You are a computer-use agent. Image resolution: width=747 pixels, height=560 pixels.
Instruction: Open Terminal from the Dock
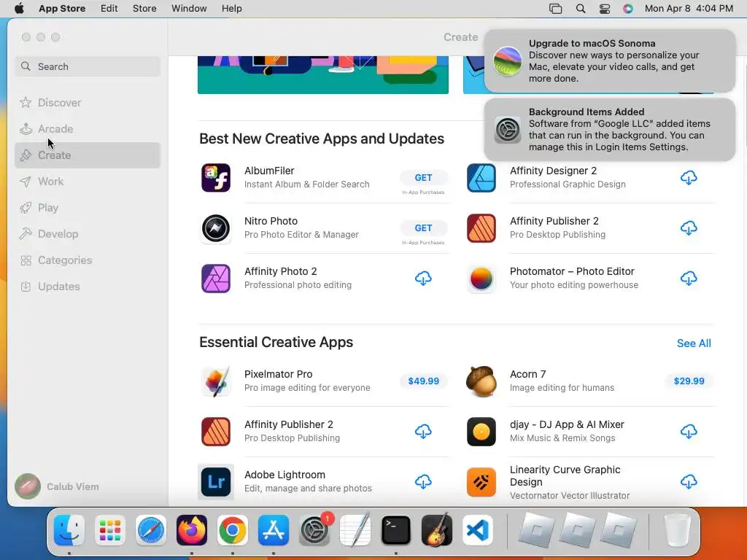tap(396, 530)
